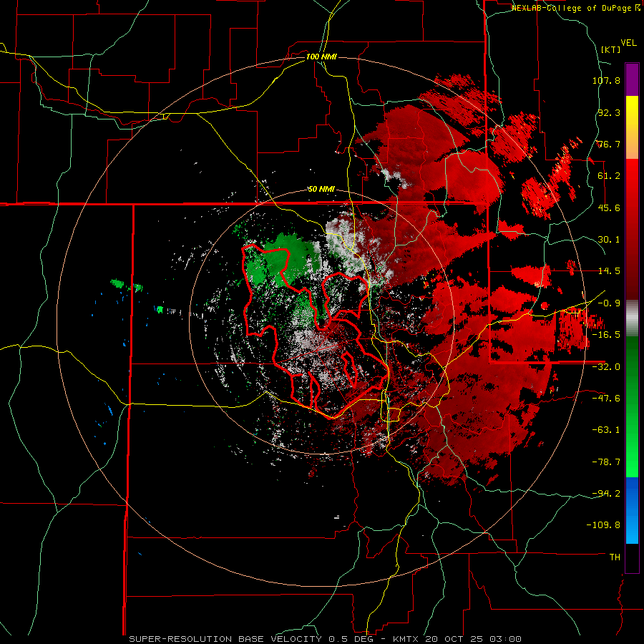Select the 92.3 velocity legend value
The height and width of the screenshot is (644, 644).
[x=609, y=112]
